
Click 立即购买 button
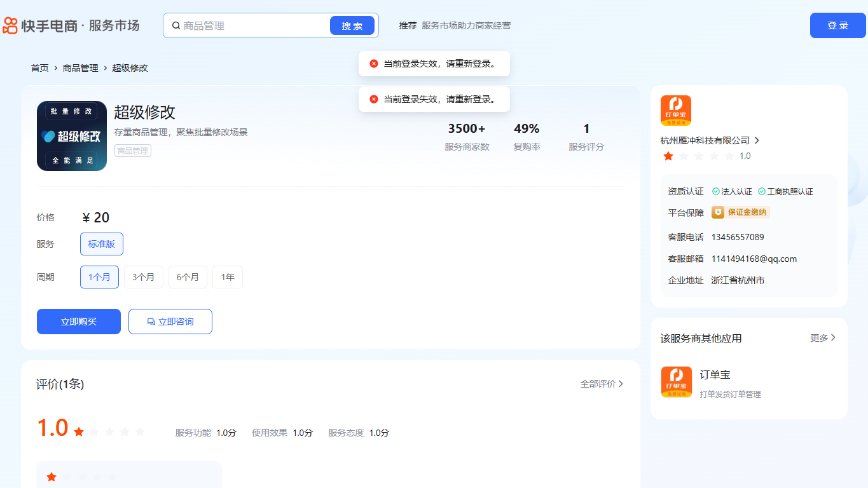[79, 322]
